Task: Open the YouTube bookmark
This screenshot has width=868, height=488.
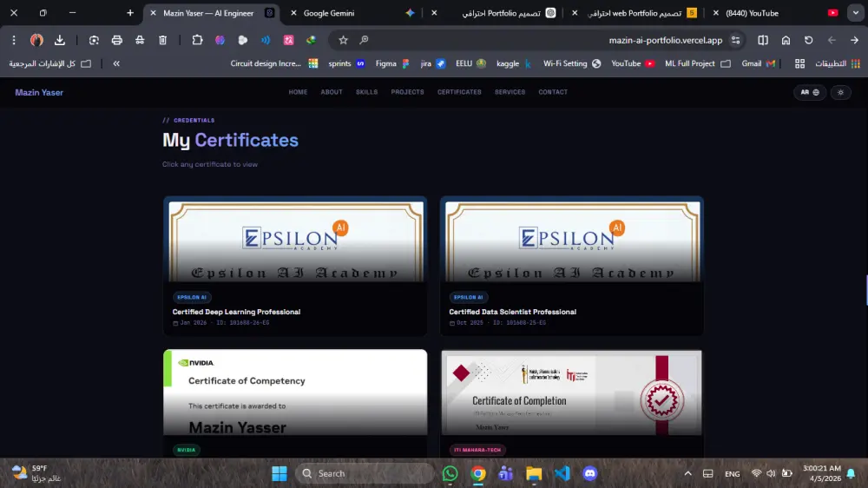Action: pos(633,63)
